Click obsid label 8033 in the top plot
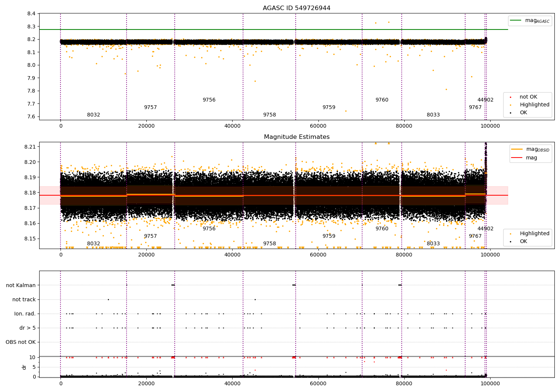This screenshot has height=392, width=560. coord(433,115)
